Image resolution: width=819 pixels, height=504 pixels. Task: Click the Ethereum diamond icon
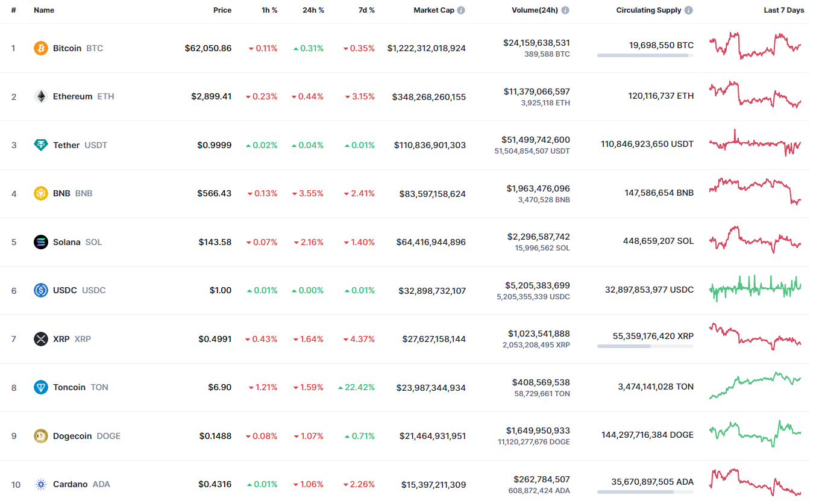(x=41, y=96)
